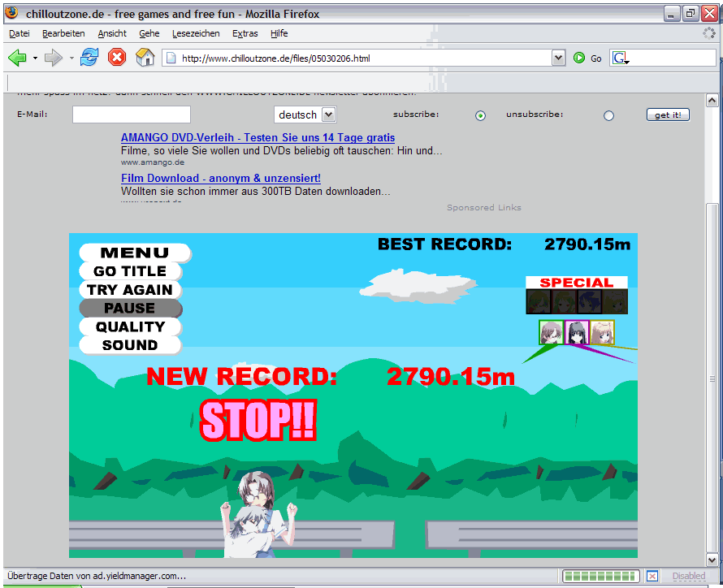Select the unsubscribe radio button
The height and width of the screenshot is (588, 723).
[x=608, y=115]
